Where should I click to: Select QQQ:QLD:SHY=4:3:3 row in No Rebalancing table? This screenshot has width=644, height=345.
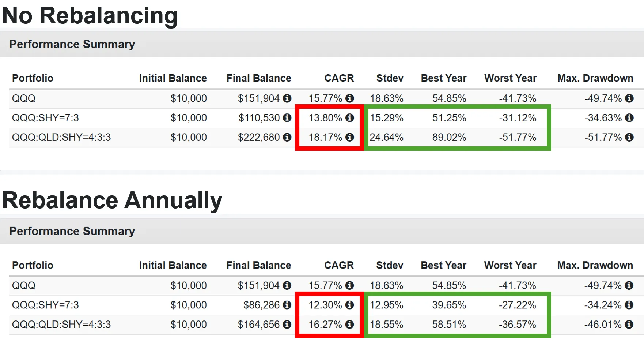[61, 137]
